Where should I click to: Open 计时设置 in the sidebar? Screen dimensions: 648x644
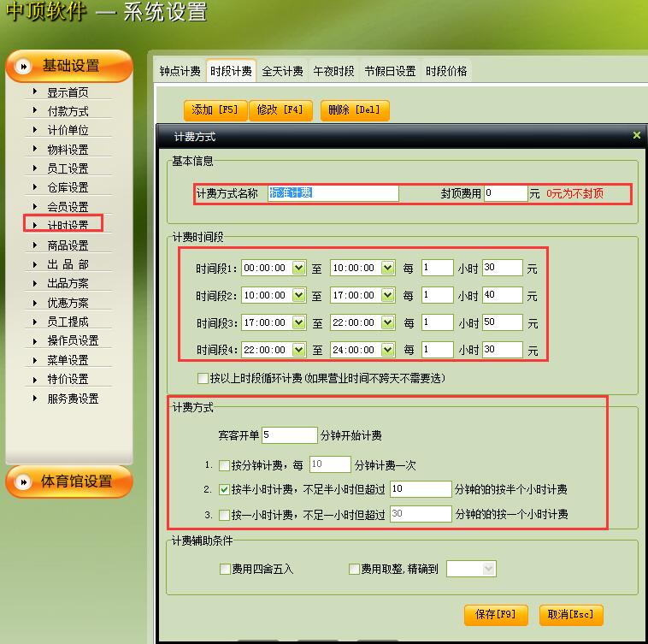(x=68, y=225)
